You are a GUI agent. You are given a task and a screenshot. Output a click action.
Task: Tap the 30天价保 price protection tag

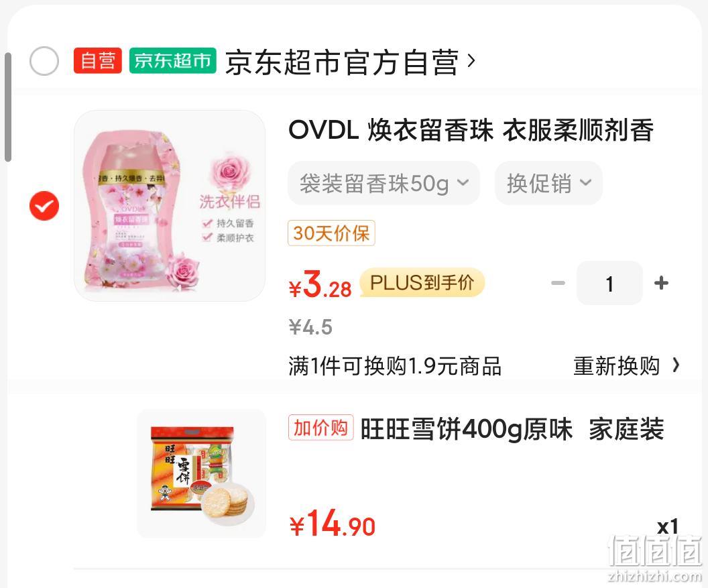pyautogui.click(x=331, y=233)
